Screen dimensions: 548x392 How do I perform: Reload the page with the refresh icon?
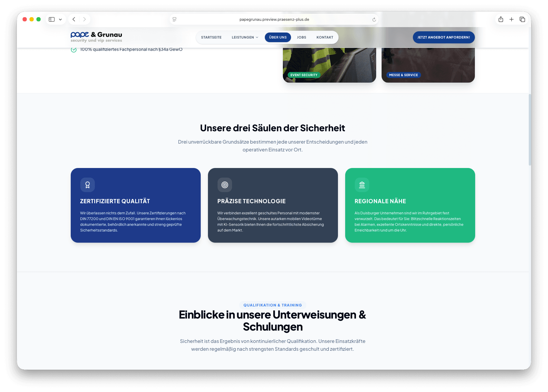pos(374,20)
